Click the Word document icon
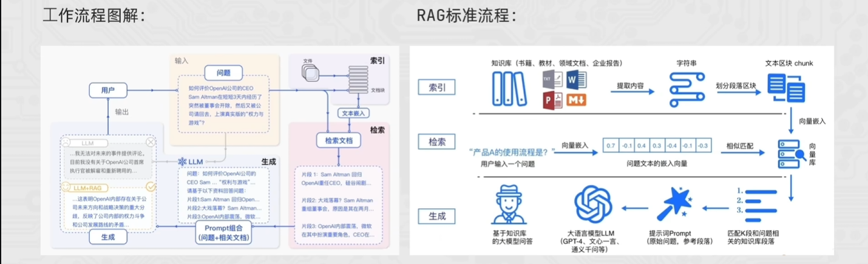868x264 pixels. [575, 80]
